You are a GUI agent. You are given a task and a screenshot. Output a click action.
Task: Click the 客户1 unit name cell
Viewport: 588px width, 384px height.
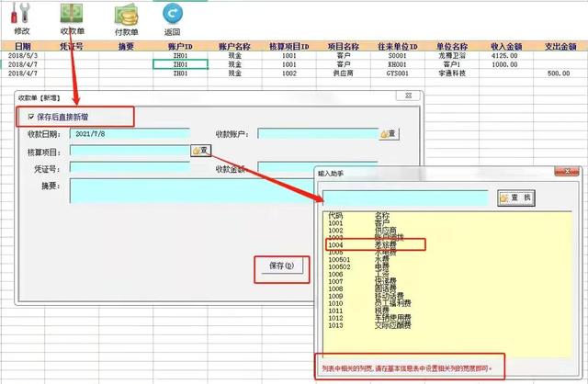(x=452, y=64)
